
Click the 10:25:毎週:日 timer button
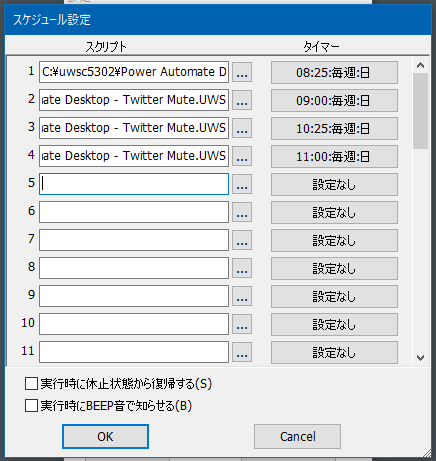(334, 128)
